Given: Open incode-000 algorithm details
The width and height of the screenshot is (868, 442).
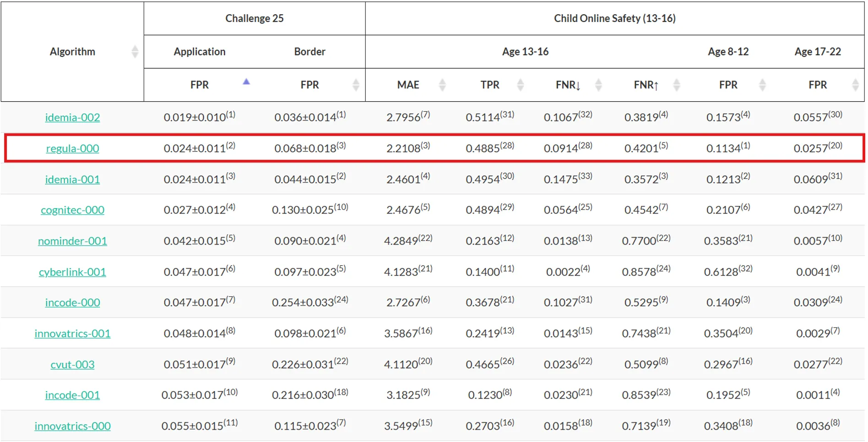Looking at the screenshot, I should [x=72, y=302].
